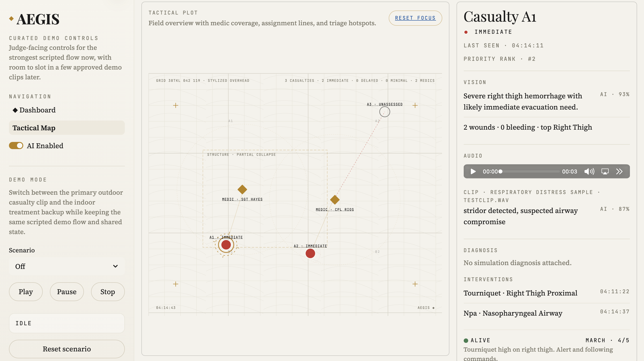Select the A2 Immediate red casualty dot
Image resolution: width=644 pixels, height=361 pixels.
click(x=310, y=253)
